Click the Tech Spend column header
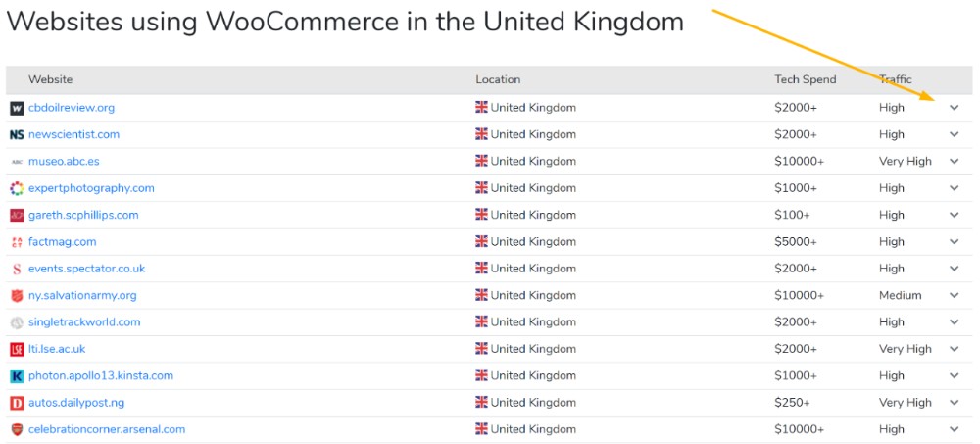Screen dimensions: 980x444 [x=805, y=80]
